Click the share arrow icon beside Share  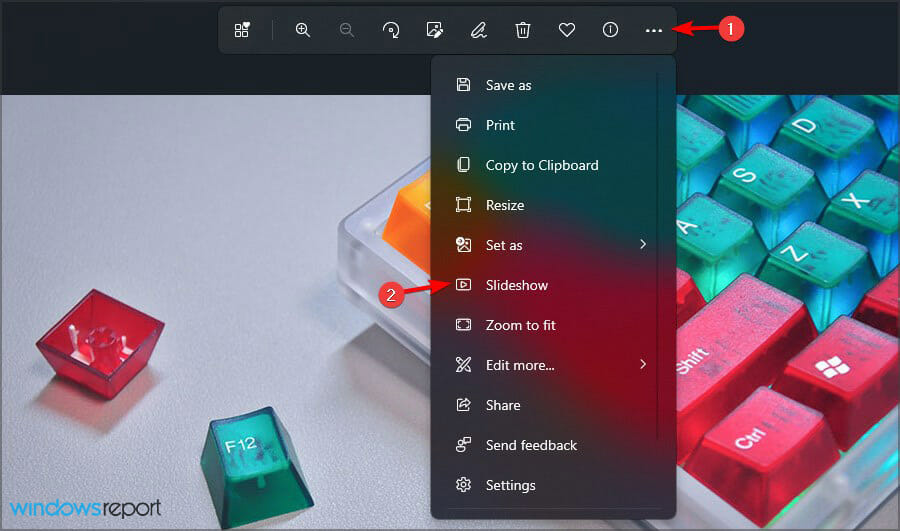point(463,405)
